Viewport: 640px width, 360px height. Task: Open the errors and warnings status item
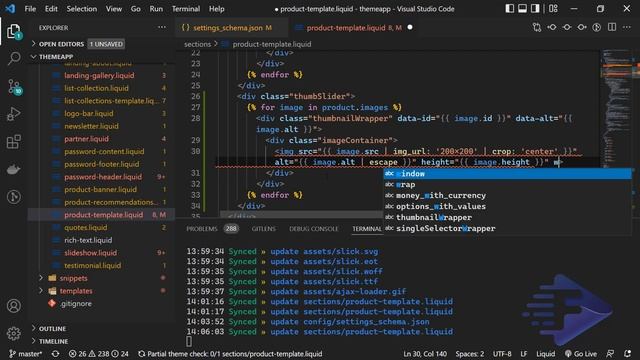[x=98, y=353]
